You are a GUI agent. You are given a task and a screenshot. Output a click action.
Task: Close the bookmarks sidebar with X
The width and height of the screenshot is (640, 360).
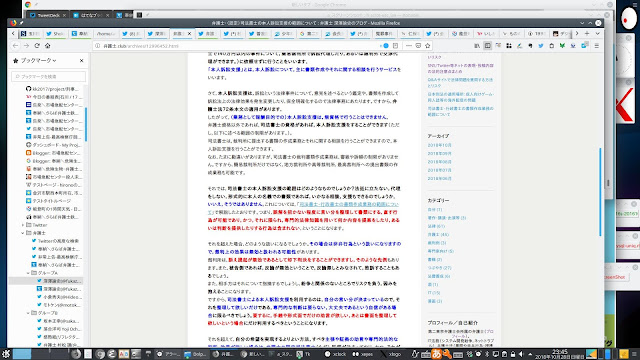click(82, 60)
